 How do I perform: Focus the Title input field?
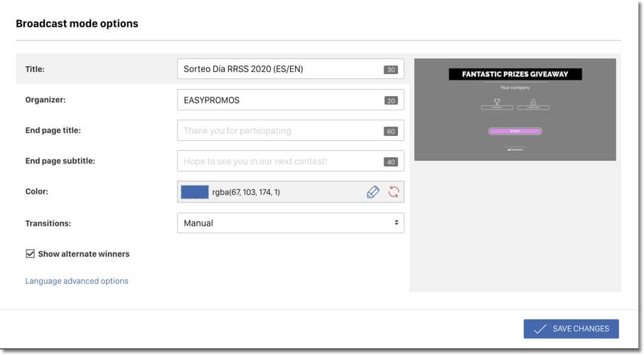coord(291,69)
